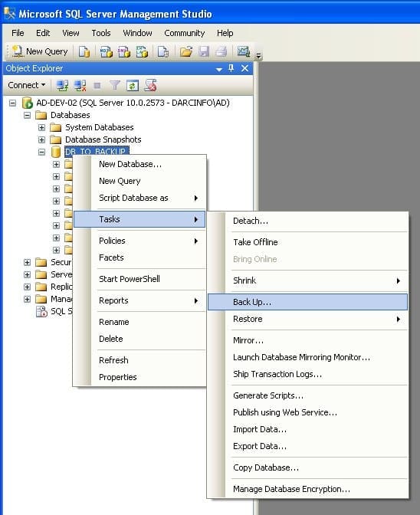Choose Delete from context menu
This screenshot has height=515, width=420.
140,339
